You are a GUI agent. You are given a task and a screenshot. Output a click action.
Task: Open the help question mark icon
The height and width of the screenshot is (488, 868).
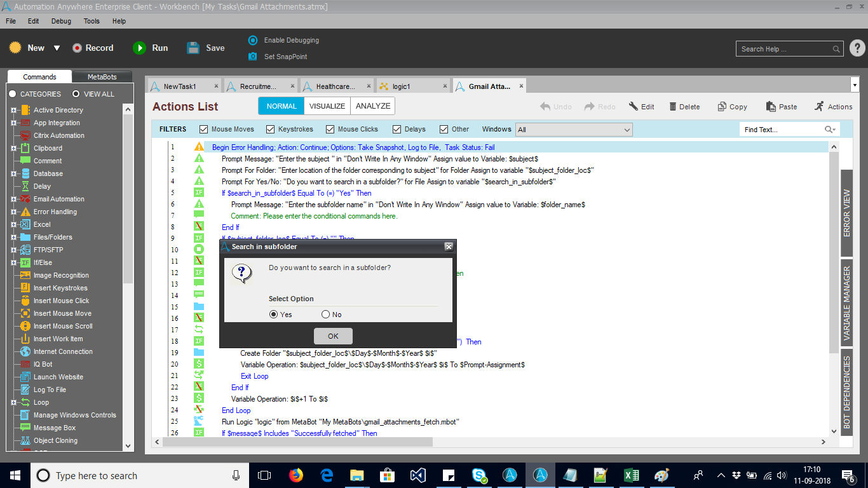pos(857,48)
